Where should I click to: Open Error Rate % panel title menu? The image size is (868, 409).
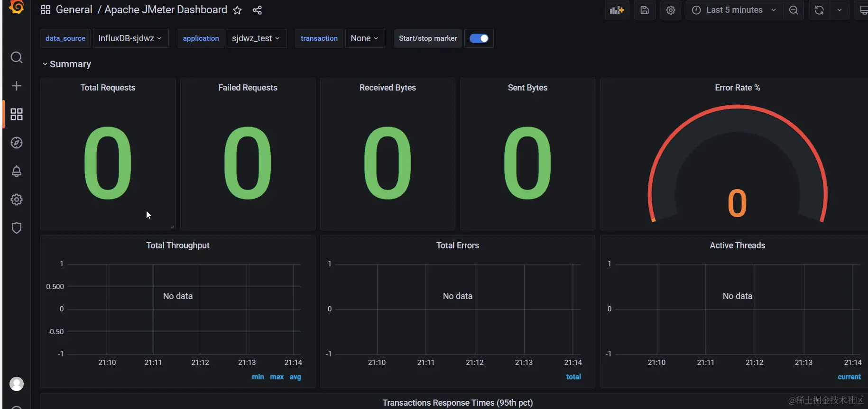[x=738, y=88]
